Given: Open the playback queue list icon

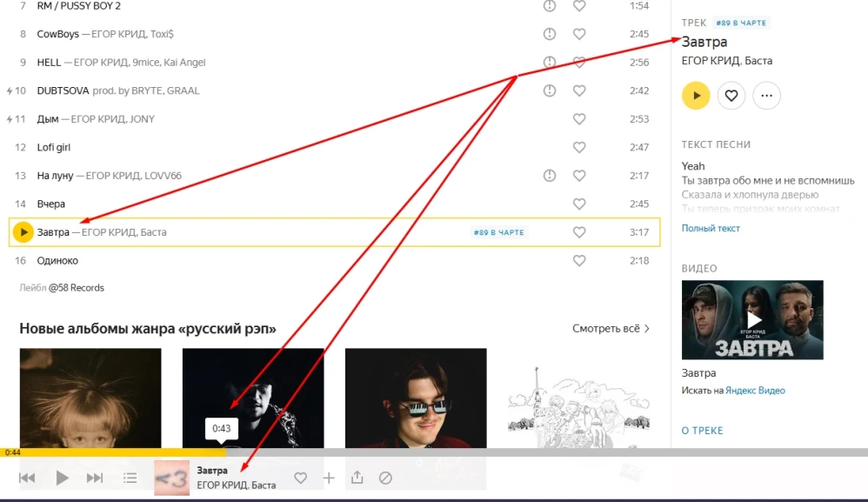Looking at the screenshot, I should tap(130, 478).
